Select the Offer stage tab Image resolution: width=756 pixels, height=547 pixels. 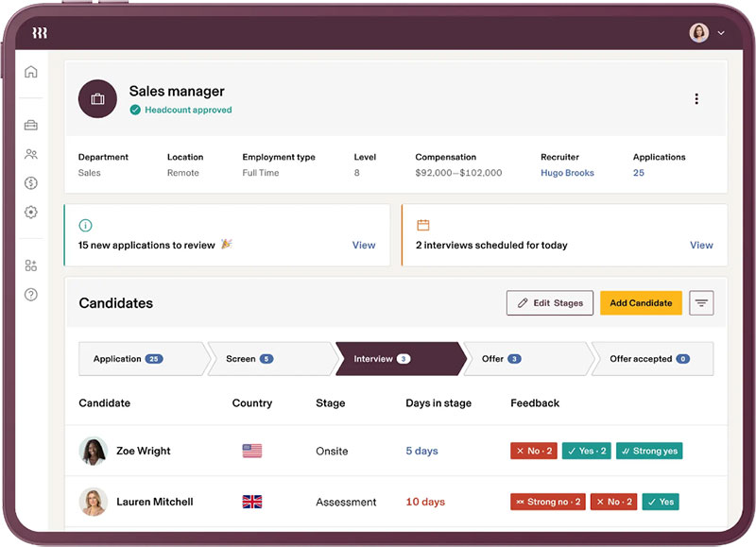528,359
